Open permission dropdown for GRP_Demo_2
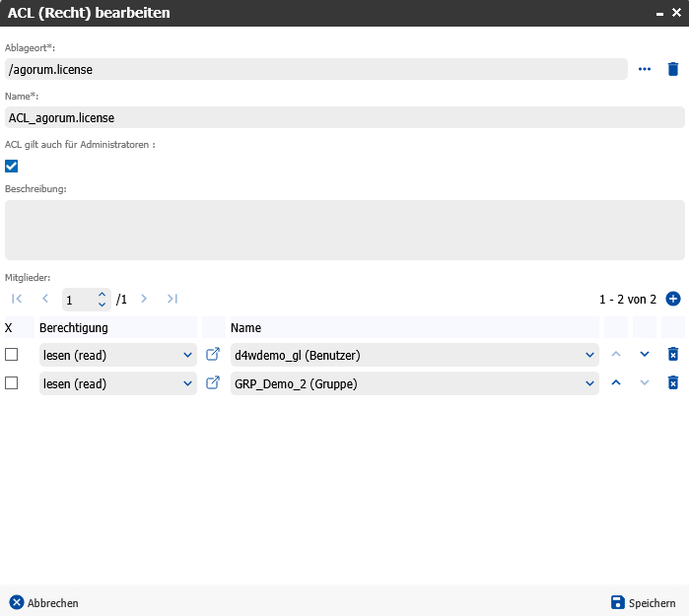This screenshot has height=616, width=689. [x=118, y=383]
